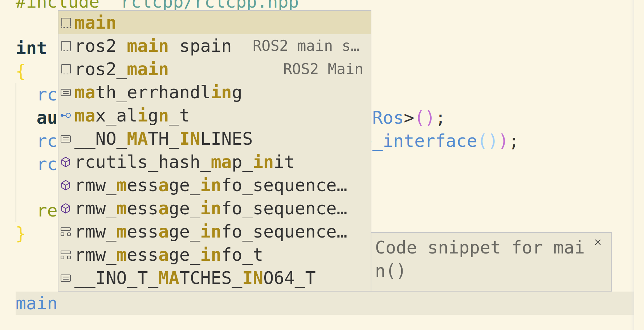Select 'rcutils_hash_map_init' completion item
Image resolution: width=644 pixels, height=330 pixels.
click(x=215, y=162)
